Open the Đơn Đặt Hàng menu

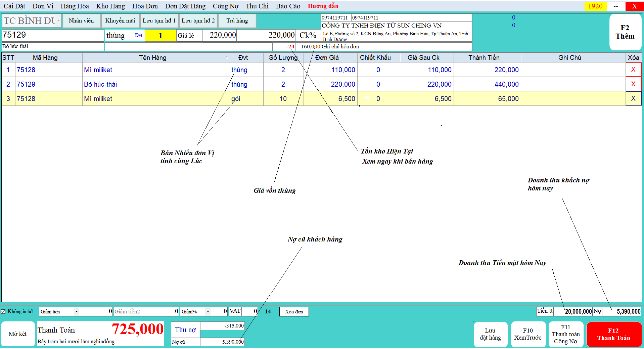click(185, 6)
